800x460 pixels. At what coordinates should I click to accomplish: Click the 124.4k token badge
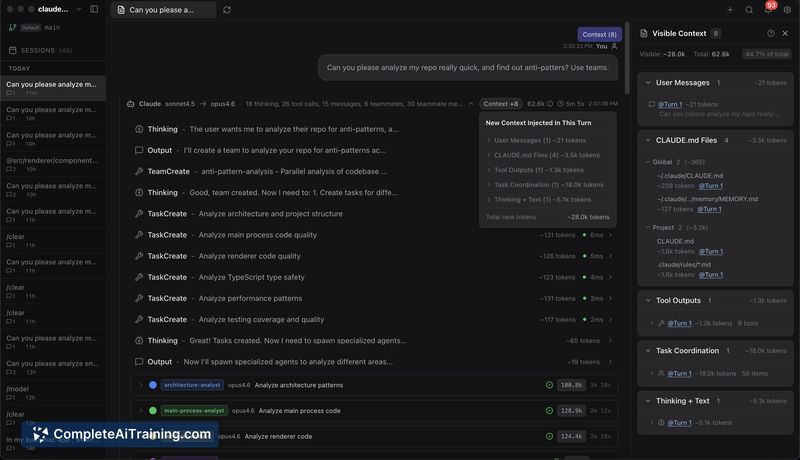click(571, 436)
